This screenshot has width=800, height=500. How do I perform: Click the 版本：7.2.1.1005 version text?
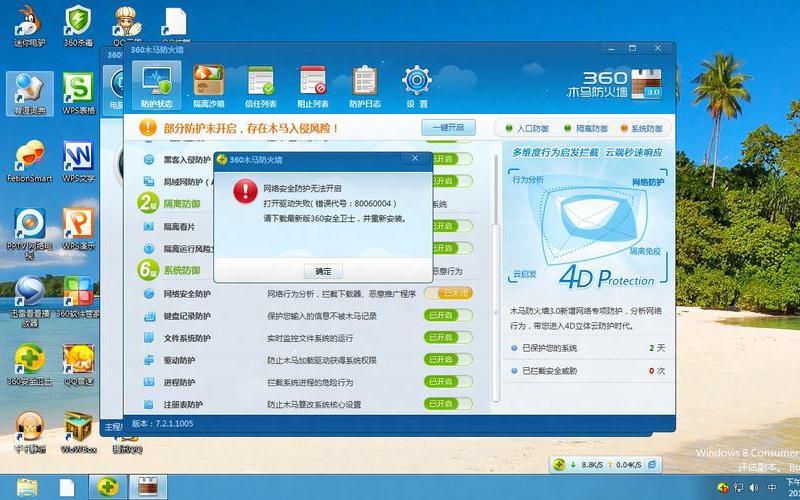pyautogui.click(x=162, y=423)
